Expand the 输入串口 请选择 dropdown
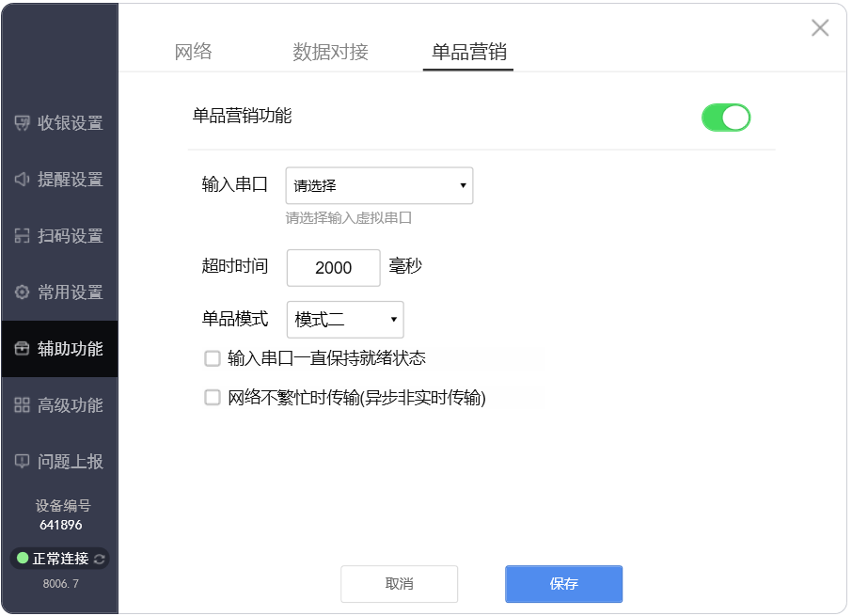Viewport: 852px width, 616px height. (379, 186)
